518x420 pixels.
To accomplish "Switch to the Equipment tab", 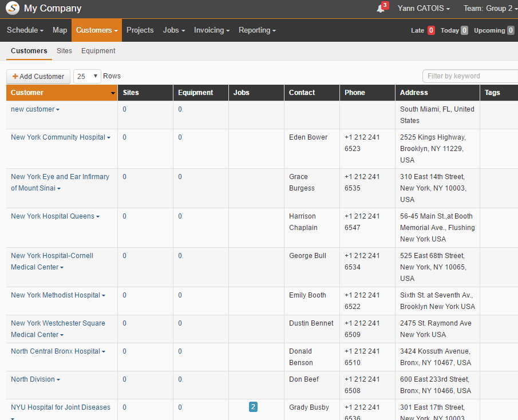I will click(98, 51).
